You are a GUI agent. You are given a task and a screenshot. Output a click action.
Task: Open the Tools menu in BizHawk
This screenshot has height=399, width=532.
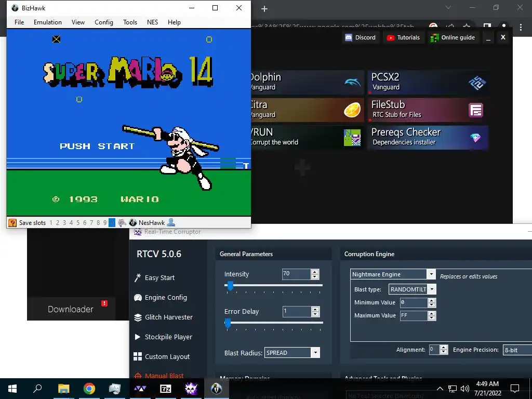[130, 22]
